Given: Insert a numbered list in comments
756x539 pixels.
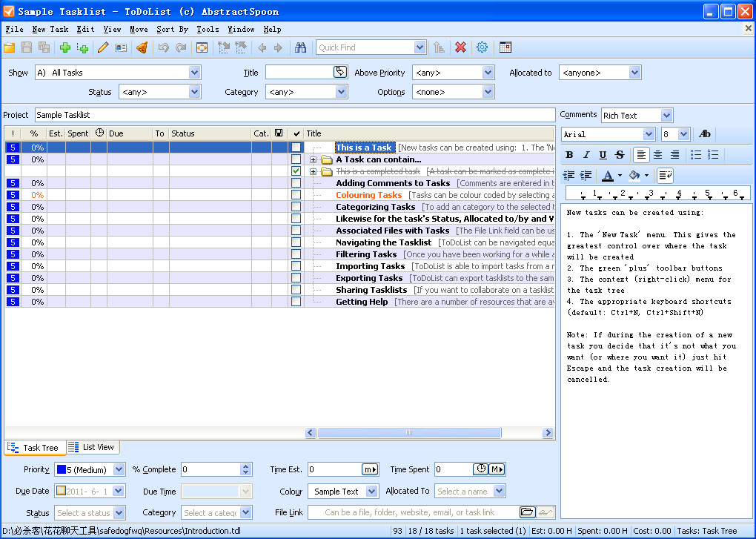Looking at the screenshot, I should tap(713, 155).
